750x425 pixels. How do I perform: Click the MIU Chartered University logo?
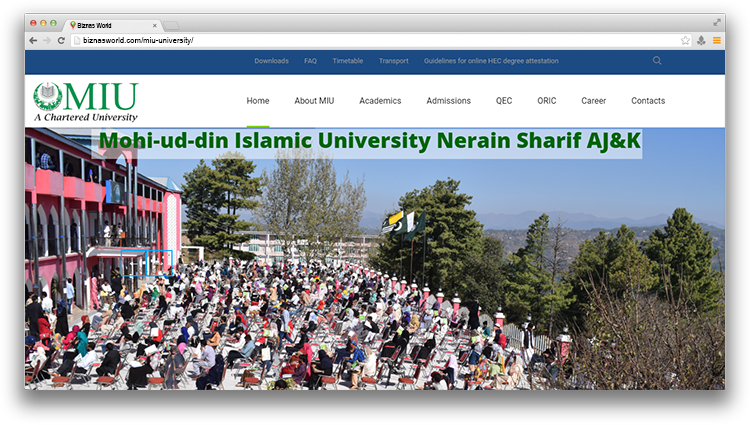(86, 101)
